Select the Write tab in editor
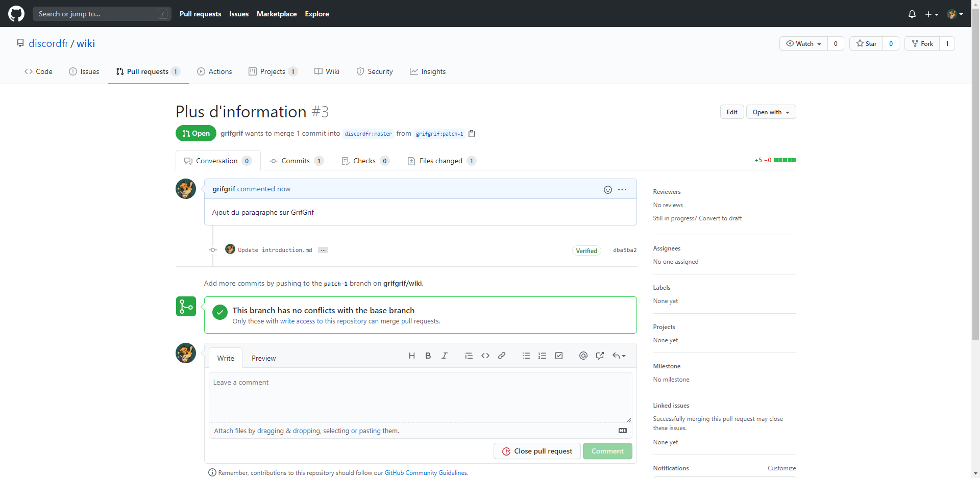The height and width of the screenshot is (478, 980). pos(226,358)
